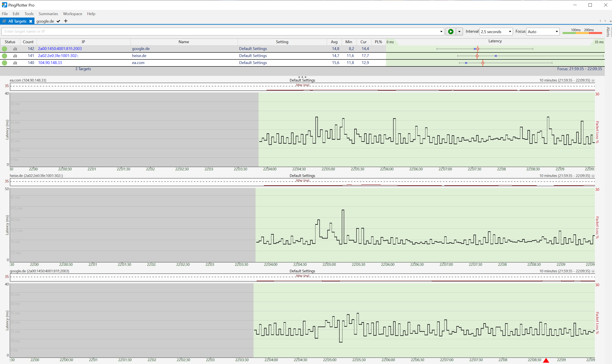
Task: Switch to the All Targets tab
Action: 17,21
